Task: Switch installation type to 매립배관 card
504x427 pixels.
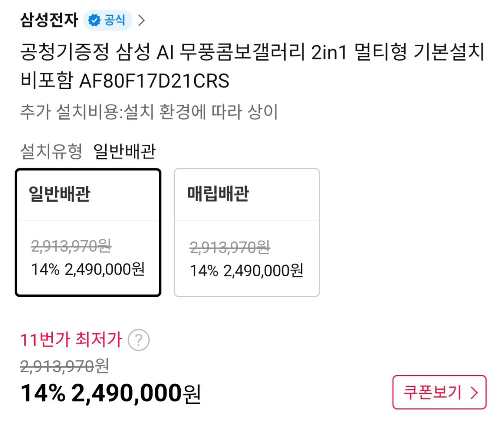Action: pos(246,232)
